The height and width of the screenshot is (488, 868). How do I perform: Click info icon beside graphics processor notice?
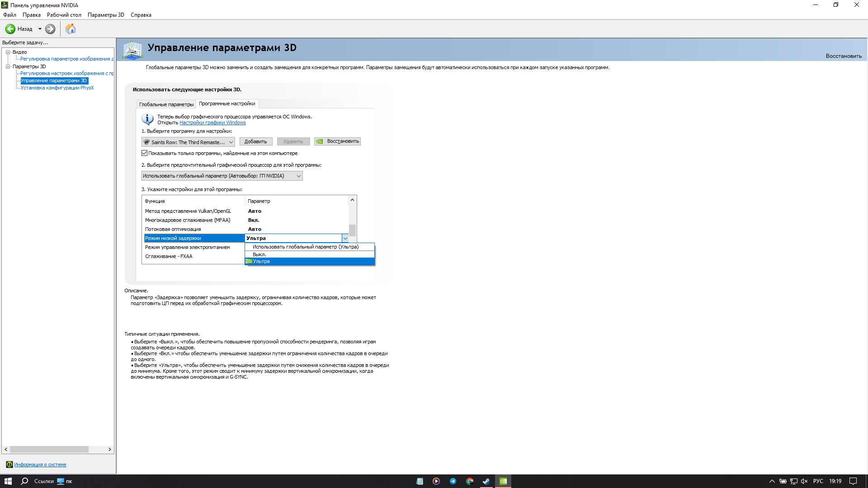147,119
